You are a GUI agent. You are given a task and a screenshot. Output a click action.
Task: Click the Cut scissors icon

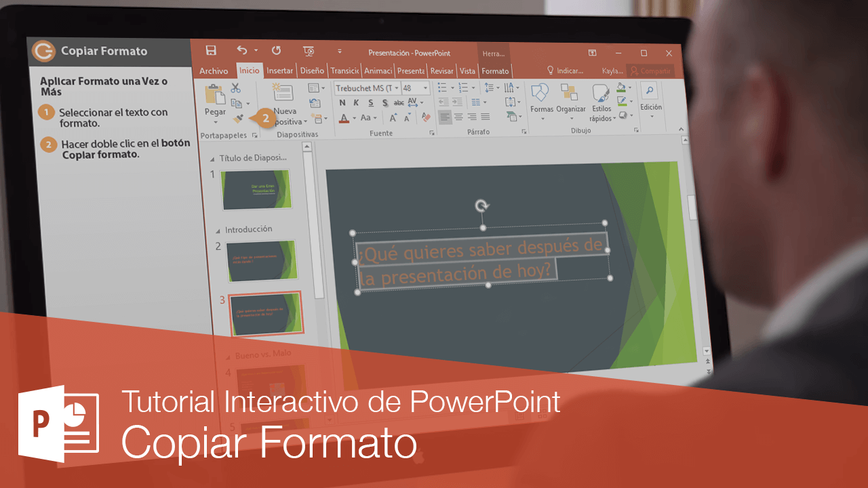point(236,88)
